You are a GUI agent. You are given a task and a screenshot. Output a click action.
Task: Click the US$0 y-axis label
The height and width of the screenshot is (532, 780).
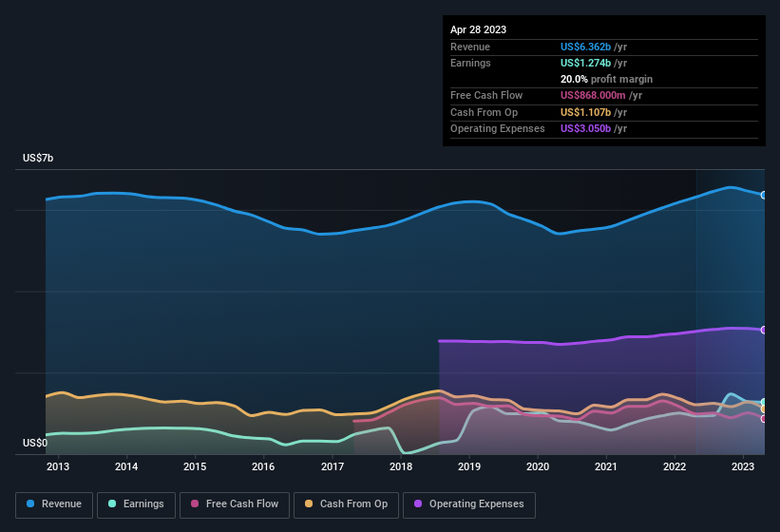click(35, 443)
